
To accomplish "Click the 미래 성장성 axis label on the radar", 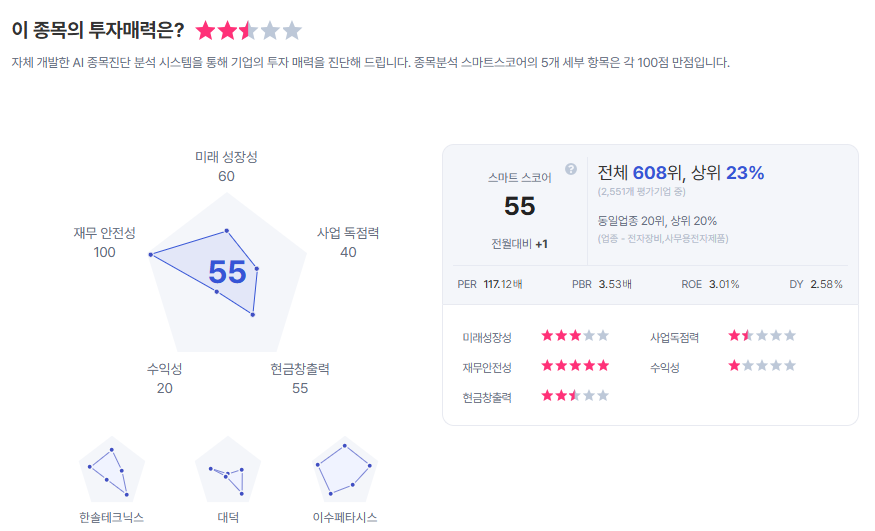I will pos(226,157).
